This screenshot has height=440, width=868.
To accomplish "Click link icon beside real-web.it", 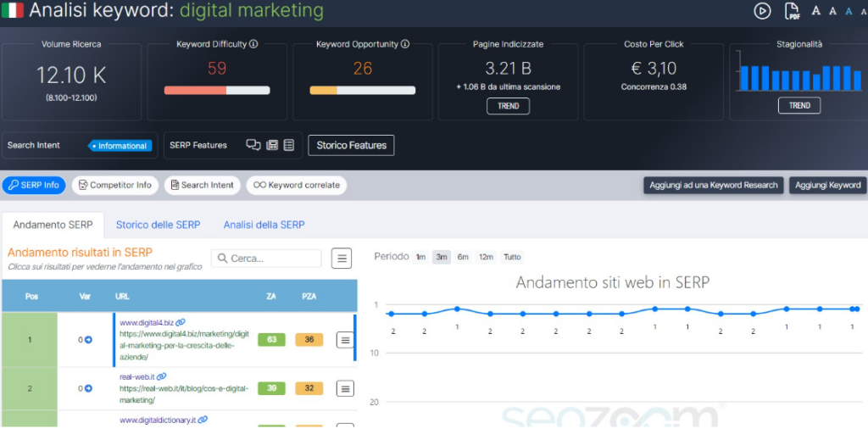I will 162,376.
